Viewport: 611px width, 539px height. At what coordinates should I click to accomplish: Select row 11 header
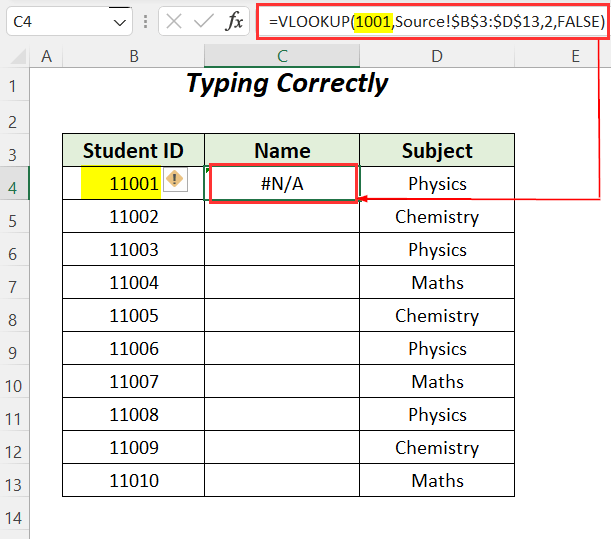(x=14, y=414)
